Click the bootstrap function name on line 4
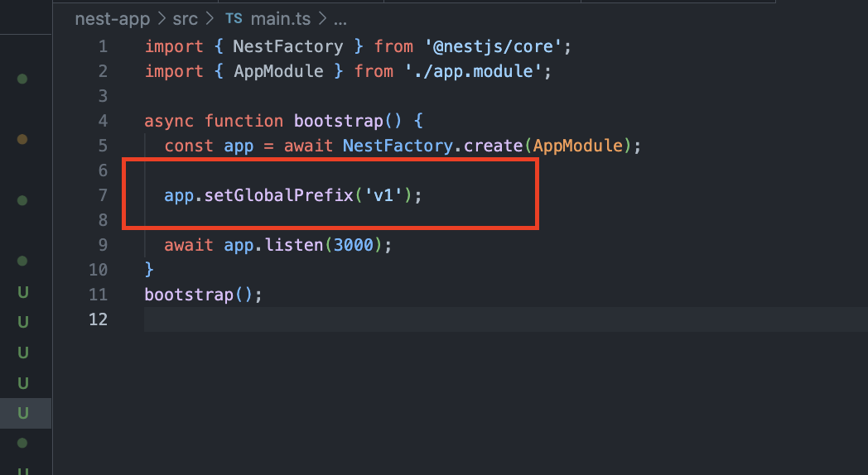 (x=338, y=121)
